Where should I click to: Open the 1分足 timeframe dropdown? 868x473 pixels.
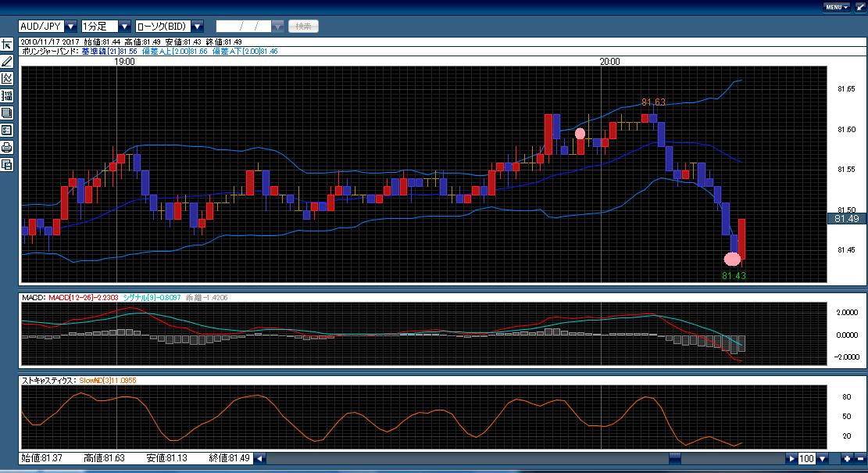[x=124, y=26]
